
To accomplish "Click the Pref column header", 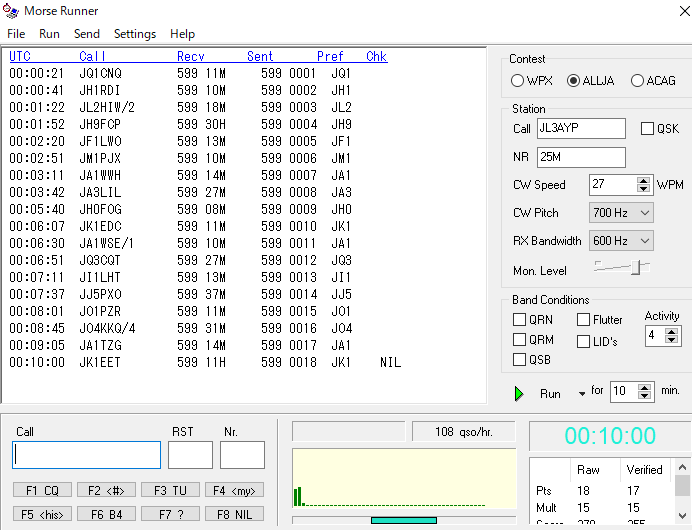I will tap(330, 56).
